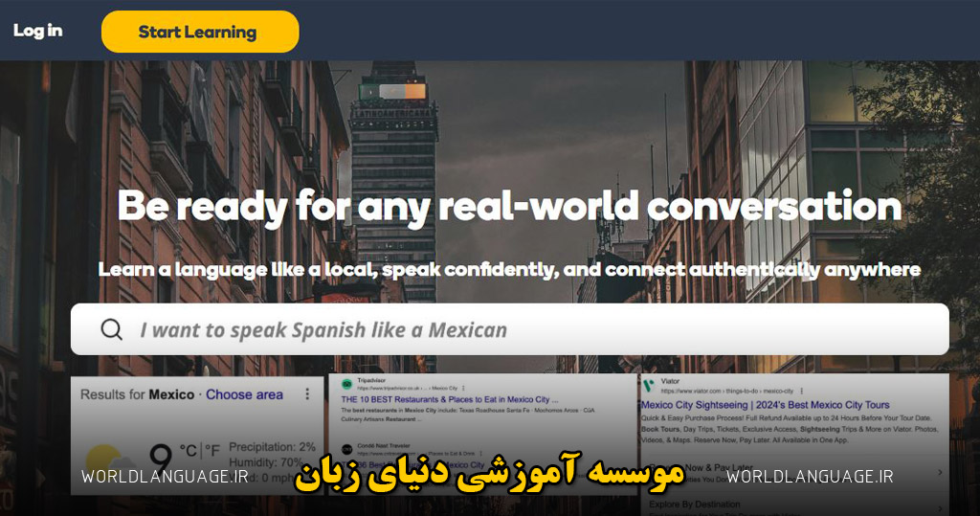Select the °C temperature unit
Image resolution: width=980 pixels, height=516 pixels.
coord(189,448)
